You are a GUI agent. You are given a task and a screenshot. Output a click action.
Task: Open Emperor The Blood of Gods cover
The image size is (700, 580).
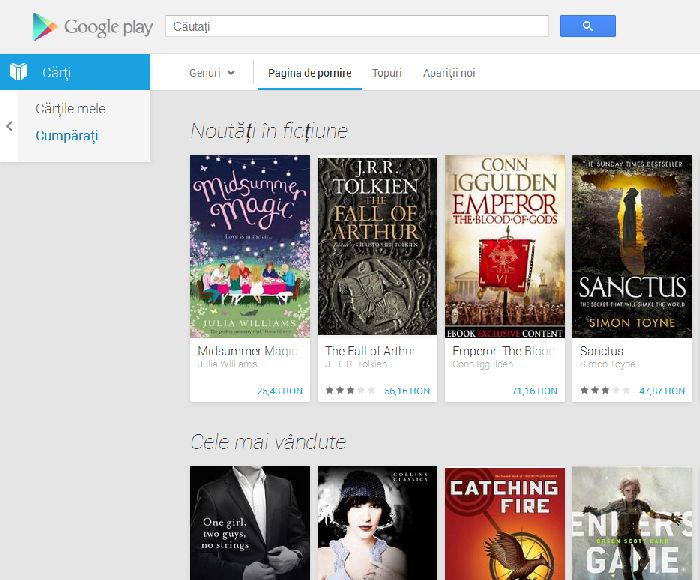point(505,246)
